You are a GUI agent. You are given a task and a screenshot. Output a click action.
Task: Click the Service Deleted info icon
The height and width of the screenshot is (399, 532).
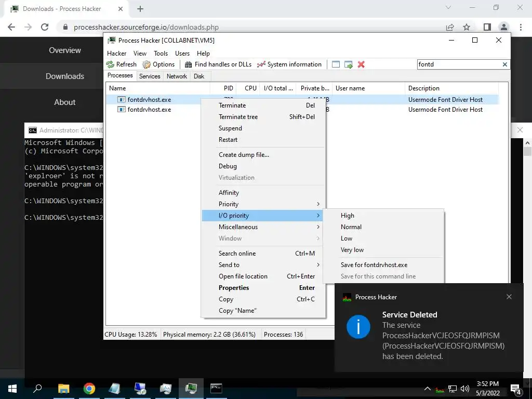[x=358, y=327]
